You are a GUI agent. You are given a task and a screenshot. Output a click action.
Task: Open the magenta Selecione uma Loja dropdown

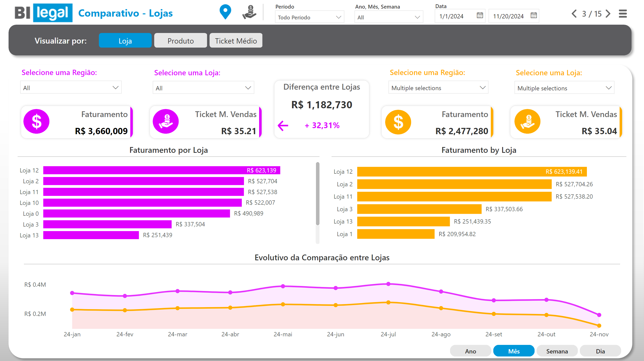[x=203, y=88]
